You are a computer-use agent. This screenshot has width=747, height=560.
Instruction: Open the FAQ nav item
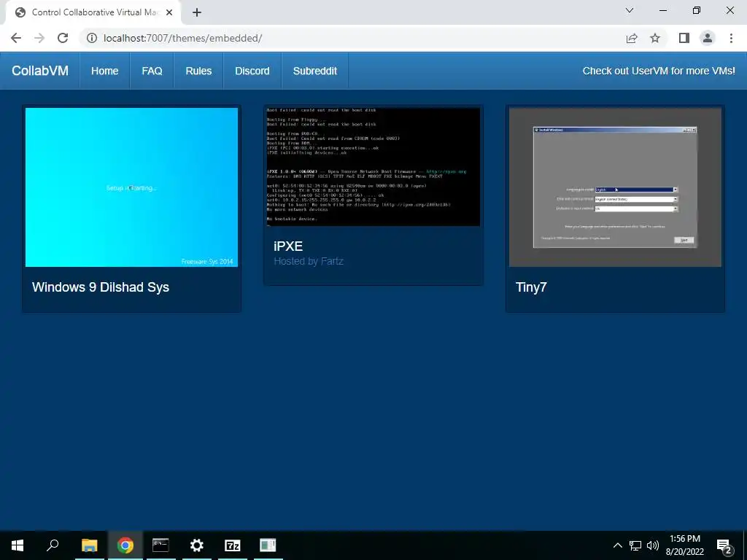[152, 71]
